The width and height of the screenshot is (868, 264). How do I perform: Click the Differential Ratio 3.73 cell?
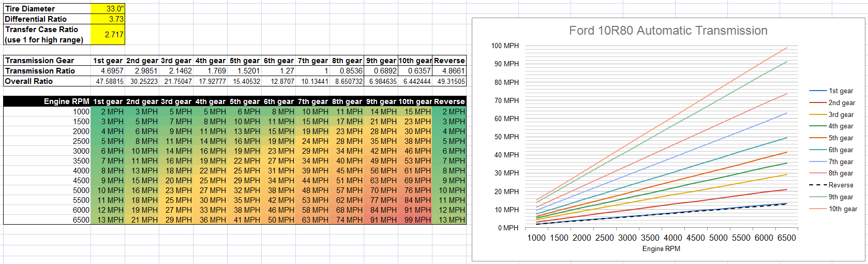point(108,19)
